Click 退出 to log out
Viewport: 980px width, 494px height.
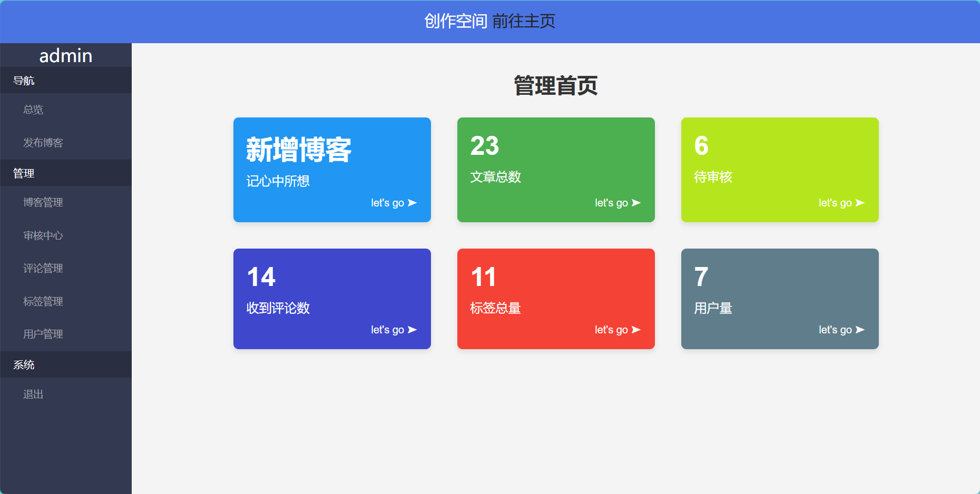33,394
